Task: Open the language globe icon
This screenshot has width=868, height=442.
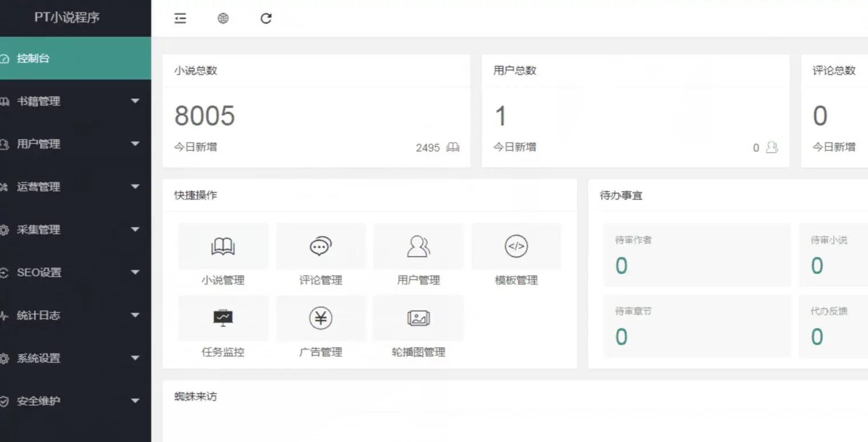Action: point(223,18)
